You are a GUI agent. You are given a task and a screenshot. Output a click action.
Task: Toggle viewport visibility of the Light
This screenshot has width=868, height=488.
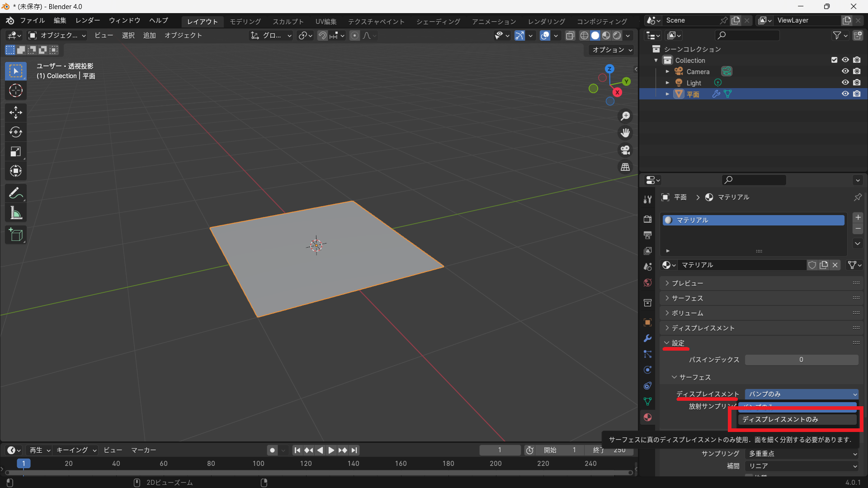click(845, 83)
